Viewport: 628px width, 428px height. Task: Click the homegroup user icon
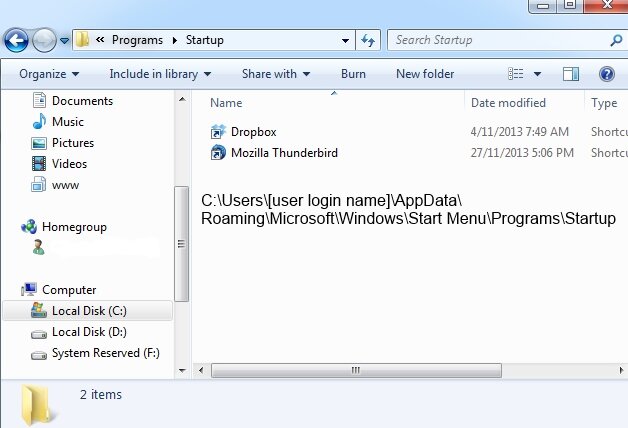pos(38,248)
